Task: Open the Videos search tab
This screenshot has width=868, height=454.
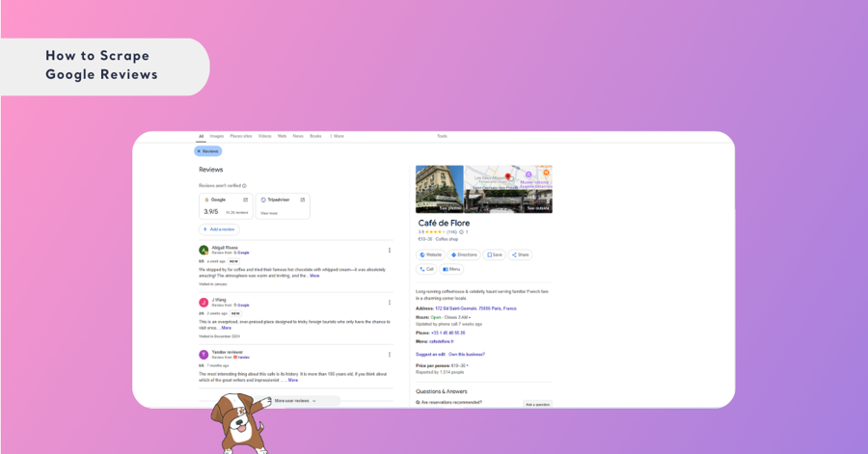Action: click(x=264, y=136)
